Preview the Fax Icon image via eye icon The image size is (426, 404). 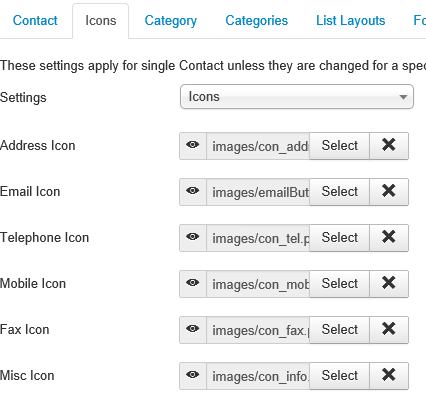click(x=193, y=330)
